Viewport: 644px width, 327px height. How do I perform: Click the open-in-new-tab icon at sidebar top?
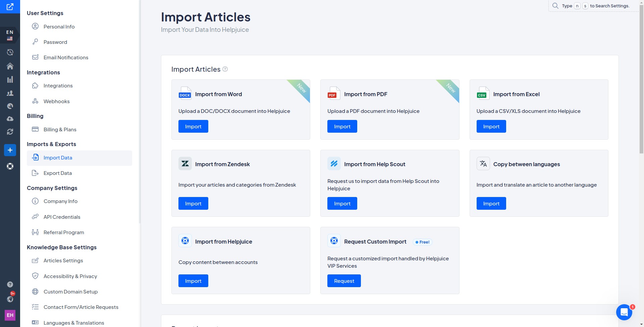(x=10, y=6)
